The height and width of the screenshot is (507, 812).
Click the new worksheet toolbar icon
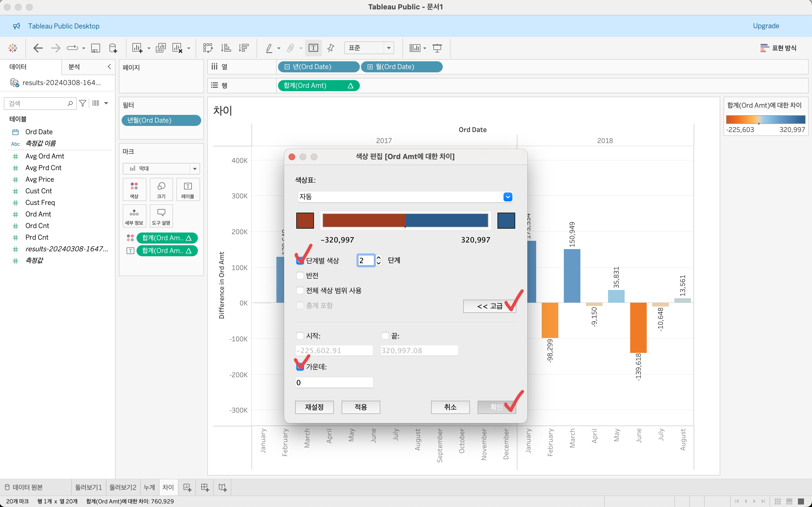click(137, 48)
